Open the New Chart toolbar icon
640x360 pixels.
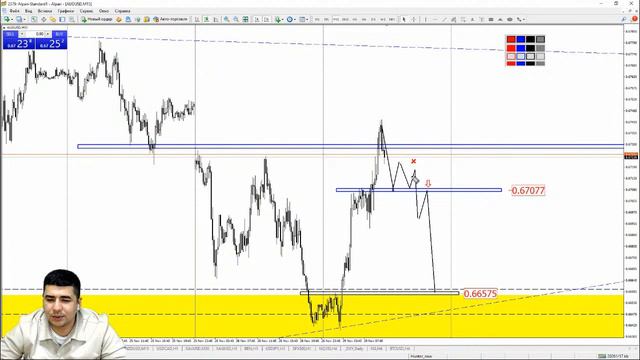click(x=7, y=19)
